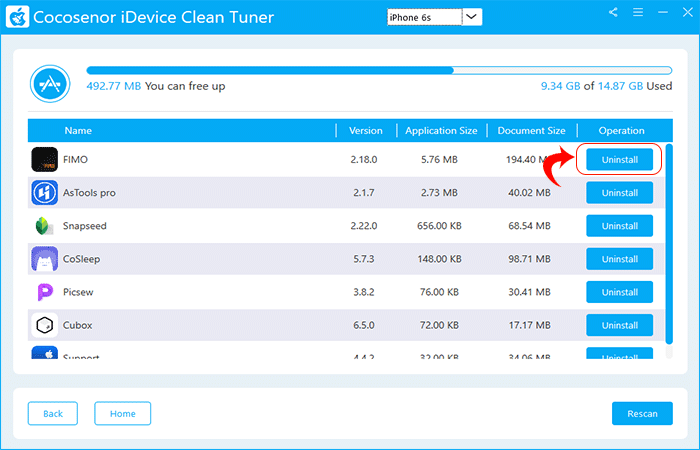Sort by Document Size column
This screenshot has height=450, width=700.
[x=531, y=130]
